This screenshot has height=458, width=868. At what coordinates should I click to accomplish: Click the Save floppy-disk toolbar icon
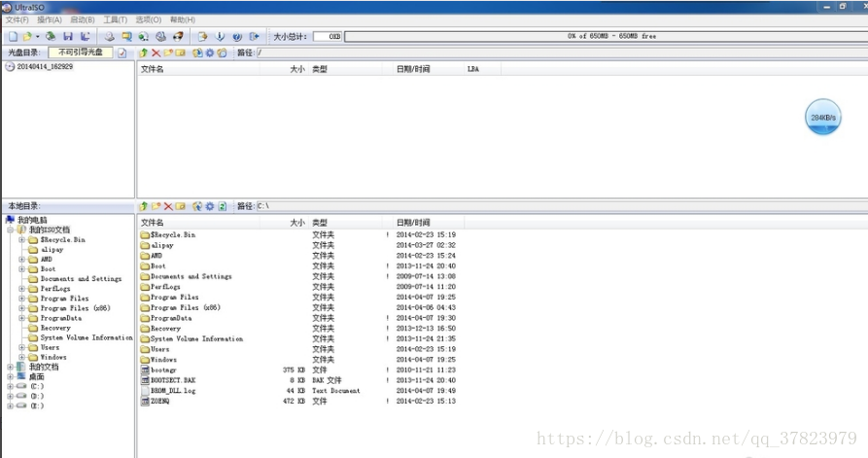(68, 37)
